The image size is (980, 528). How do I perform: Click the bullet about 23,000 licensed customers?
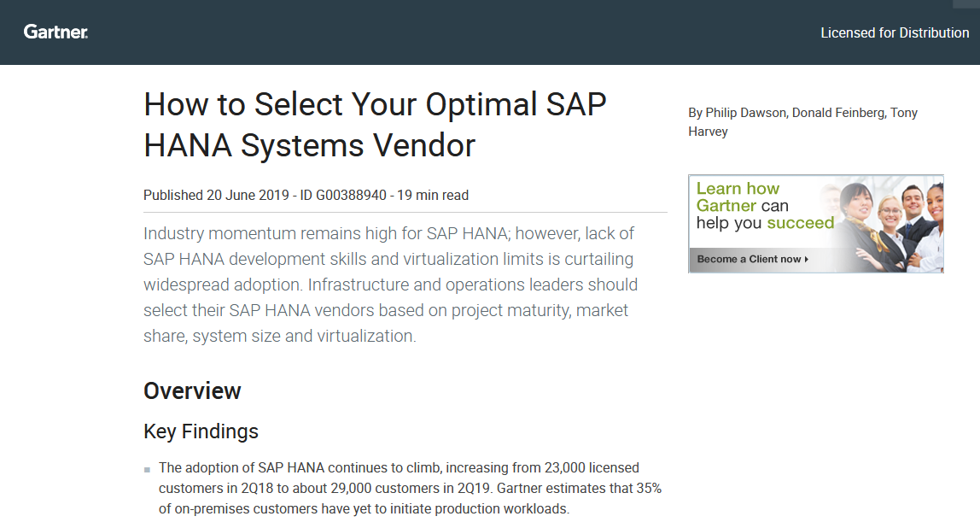coord(410,488)
